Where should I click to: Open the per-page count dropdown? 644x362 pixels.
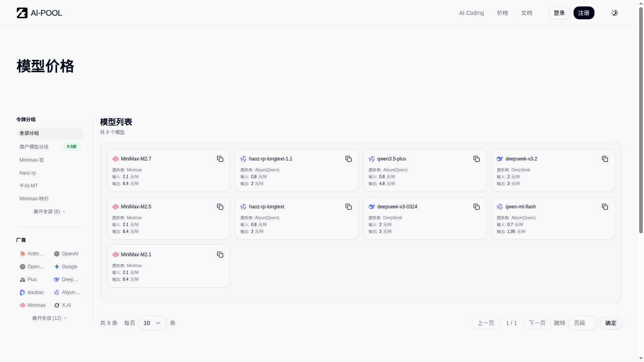pos(153,323)
